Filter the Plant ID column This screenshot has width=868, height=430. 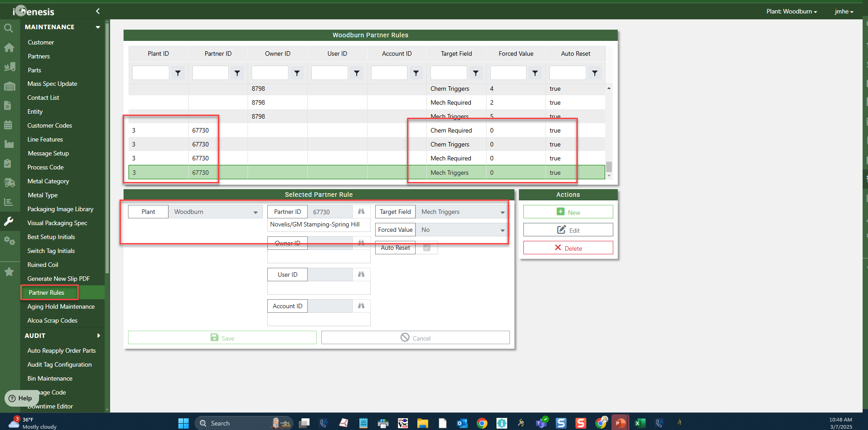coord(178,73)
